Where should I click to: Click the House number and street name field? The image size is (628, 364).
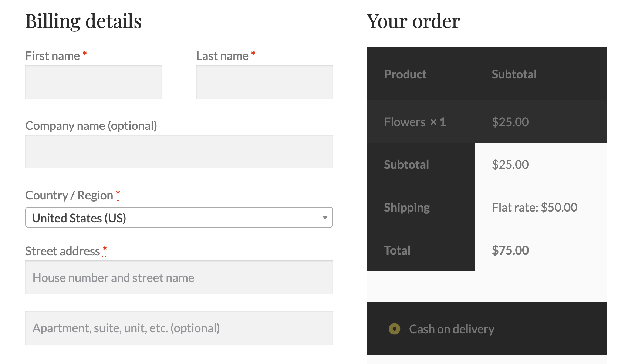point(179,277)
